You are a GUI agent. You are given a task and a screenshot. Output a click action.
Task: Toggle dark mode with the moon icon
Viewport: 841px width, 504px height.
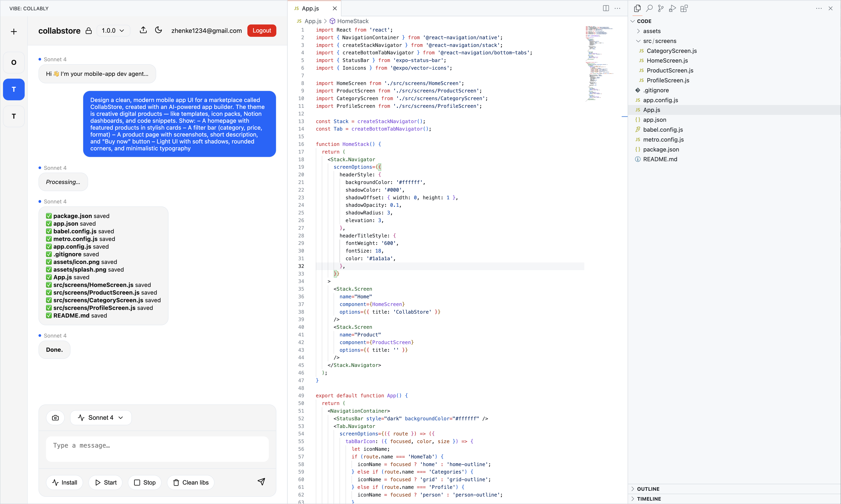pyautogui.click(x=158, y=30)
